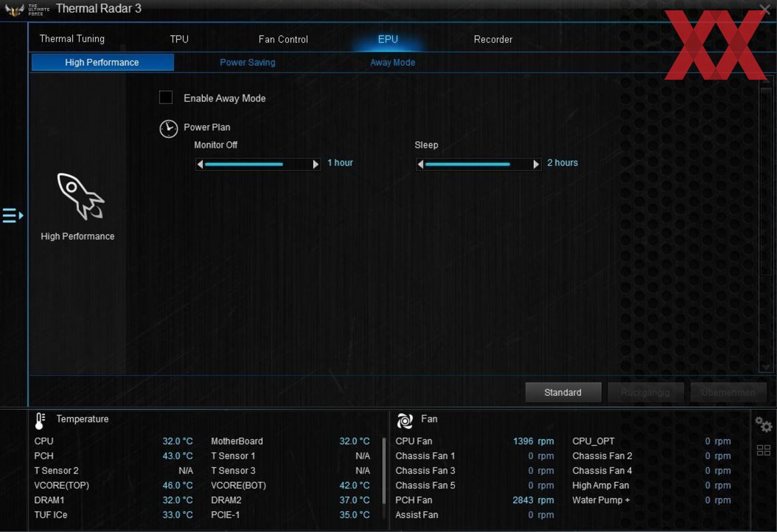The height and width of the screenshot is (532, 777).
Task: Click the Übernehmen apply button
Action: coord(728,392)
